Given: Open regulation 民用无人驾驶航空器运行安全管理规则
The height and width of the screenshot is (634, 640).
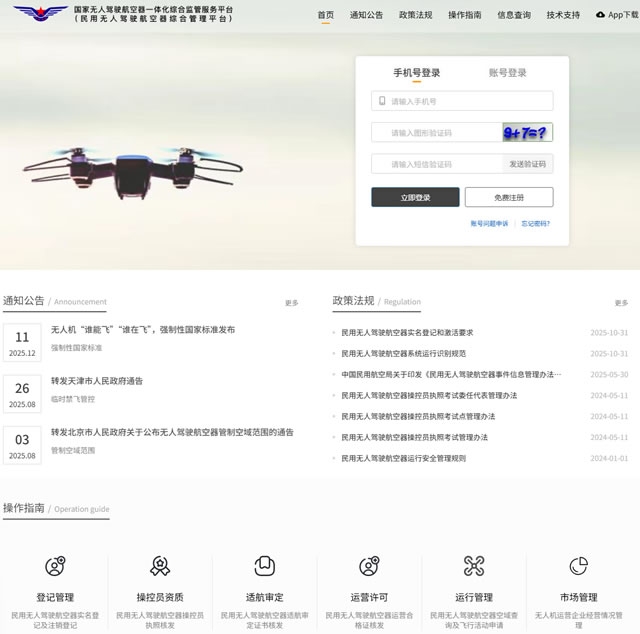Looking at the screenshot, I should (x=403, y=458).
